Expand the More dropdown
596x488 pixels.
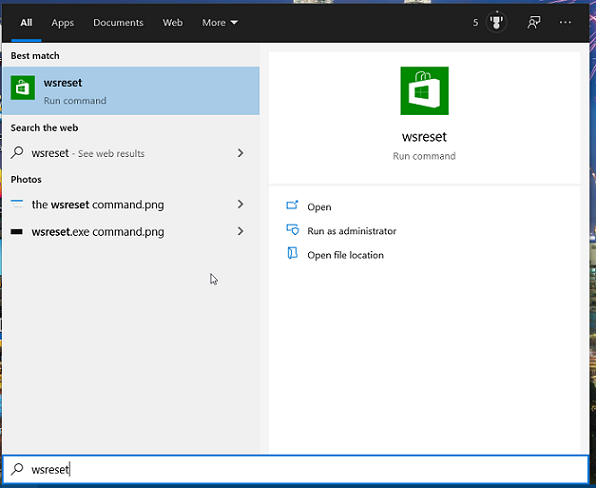click(x=220, y=23)
